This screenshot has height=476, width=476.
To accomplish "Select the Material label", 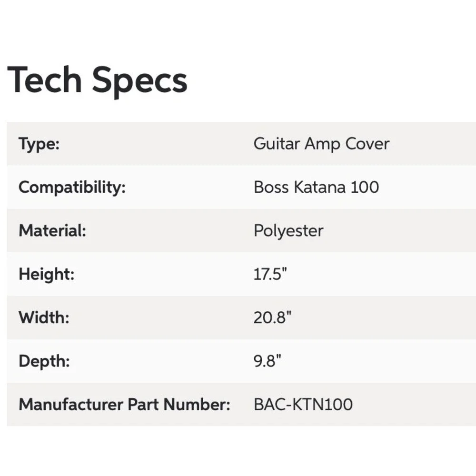I will click(x=52, y=230).
